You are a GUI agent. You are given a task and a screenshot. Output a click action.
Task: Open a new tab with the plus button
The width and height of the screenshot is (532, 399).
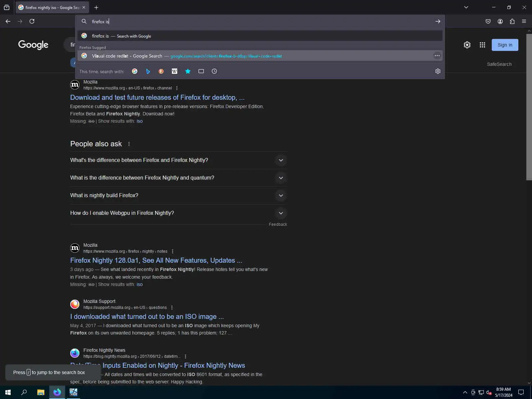[x=96, y=7]
